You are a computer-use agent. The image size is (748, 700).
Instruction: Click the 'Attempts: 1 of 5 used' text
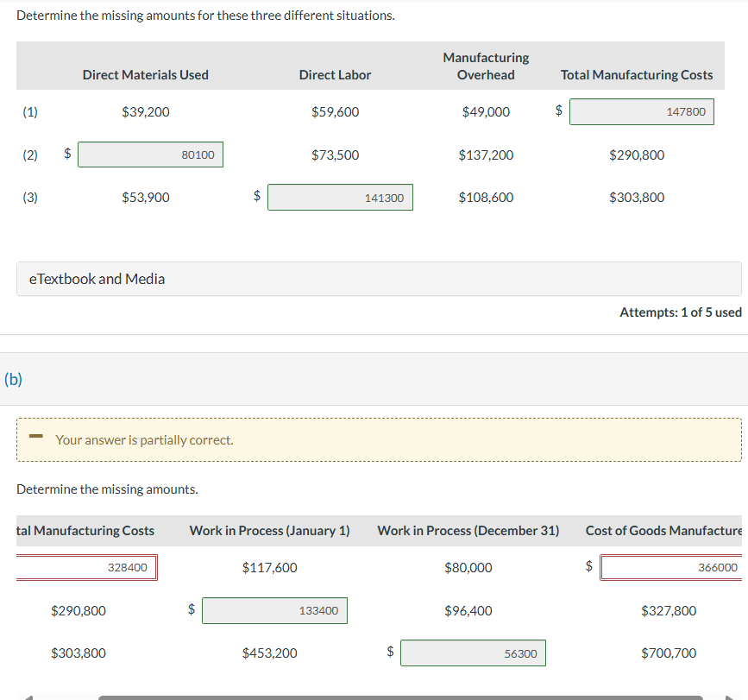(x=680, y=312)
